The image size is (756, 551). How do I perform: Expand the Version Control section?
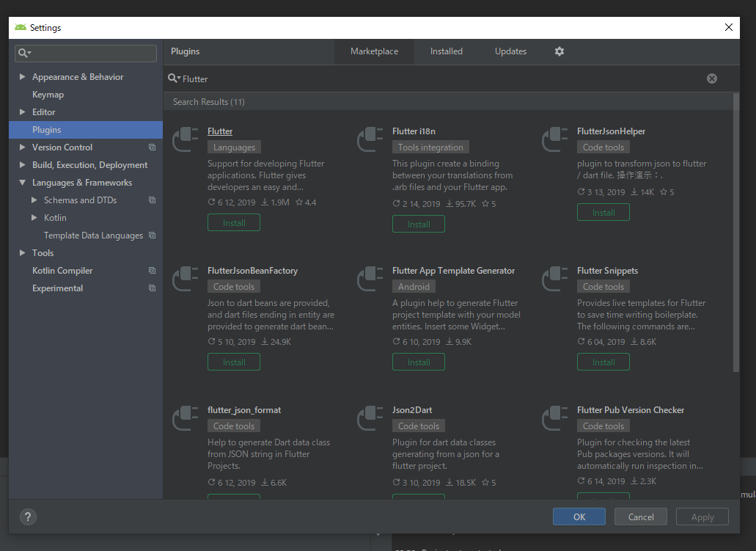tap(22, 147)
